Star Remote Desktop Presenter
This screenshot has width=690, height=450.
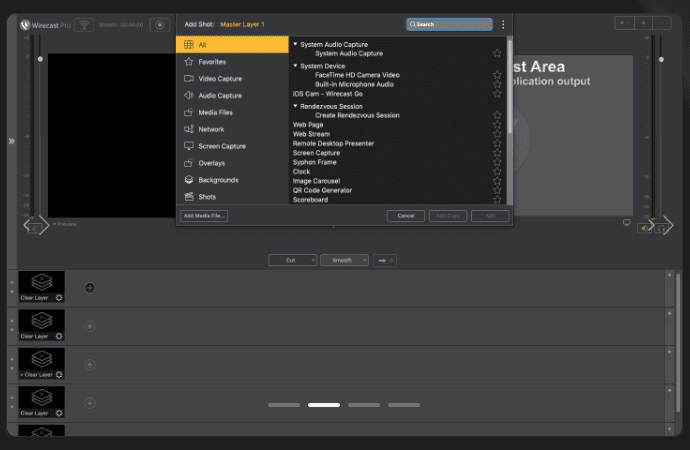pos(497,143)
